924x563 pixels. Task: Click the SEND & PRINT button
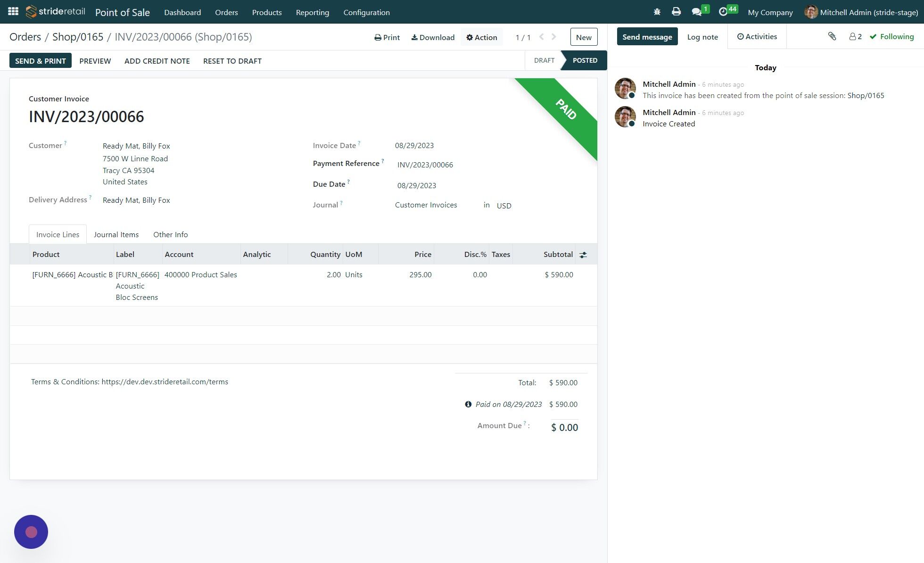(40, 60)
